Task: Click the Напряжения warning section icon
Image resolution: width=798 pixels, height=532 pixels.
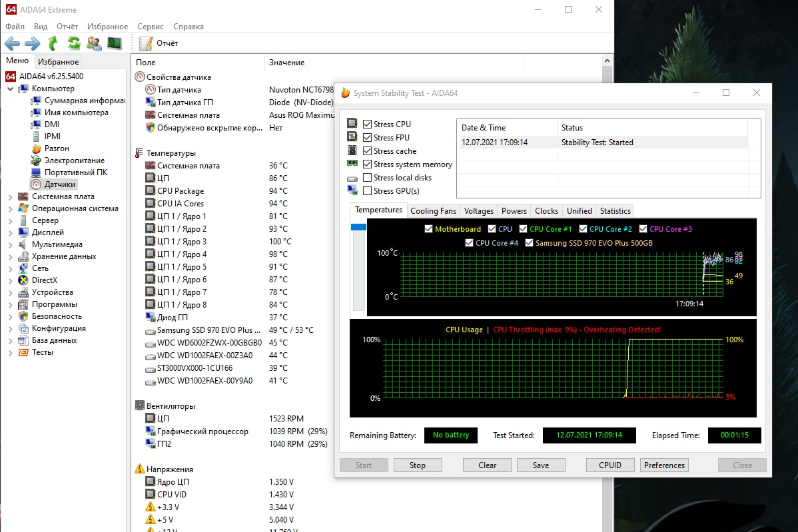Action: 139,469
